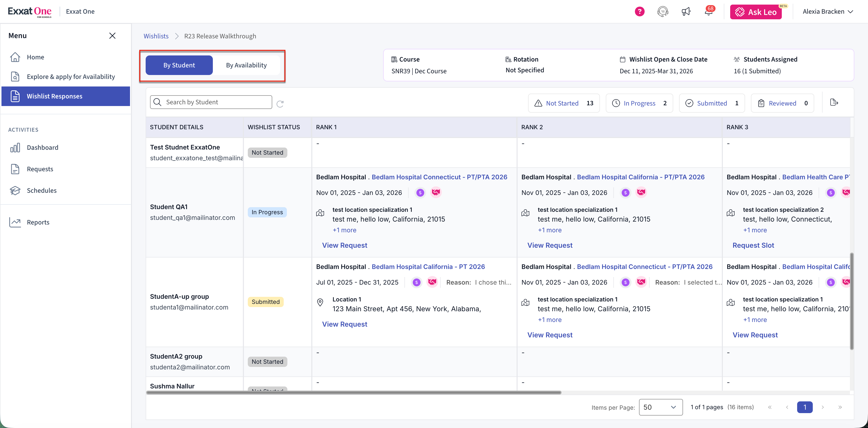
Task: Open the support headset icon
Action: click(662, 11)
